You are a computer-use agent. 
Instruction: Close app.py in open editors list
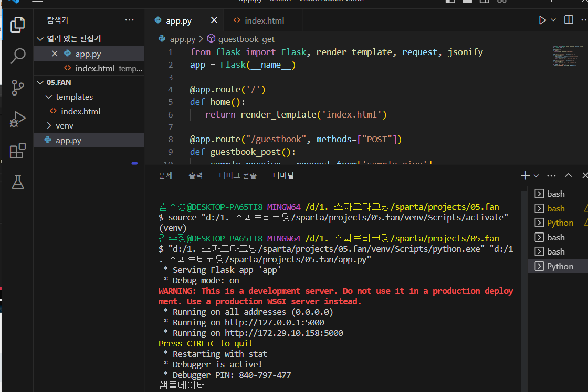tap(55, 54)
